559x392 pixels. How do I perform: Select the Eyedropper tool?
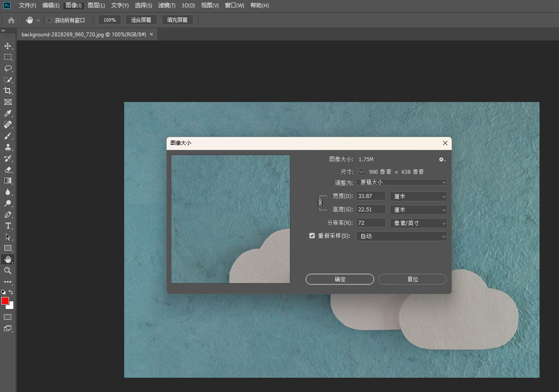tap(8, 114)
